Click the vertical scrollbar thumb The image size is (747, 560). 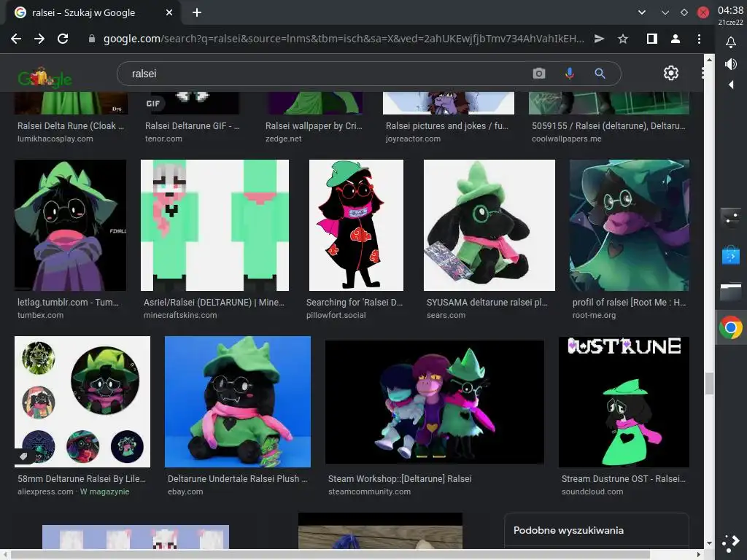pyautogui.click(x=709, y=384)
